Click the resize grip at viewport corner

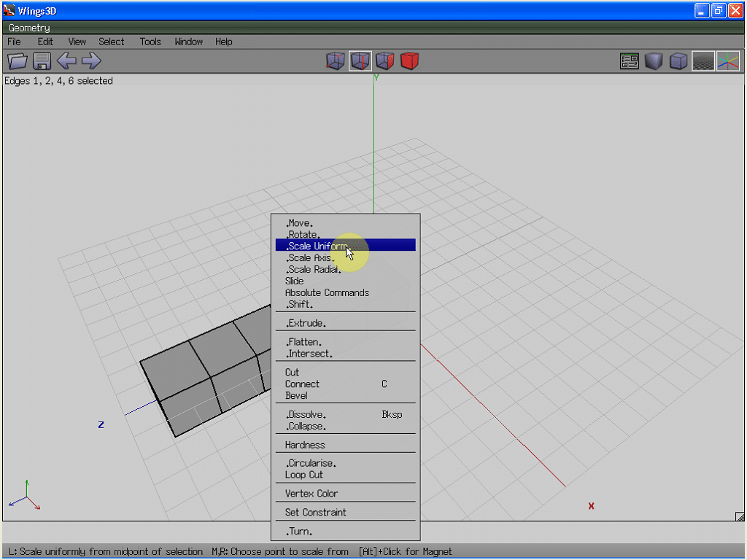740,516
